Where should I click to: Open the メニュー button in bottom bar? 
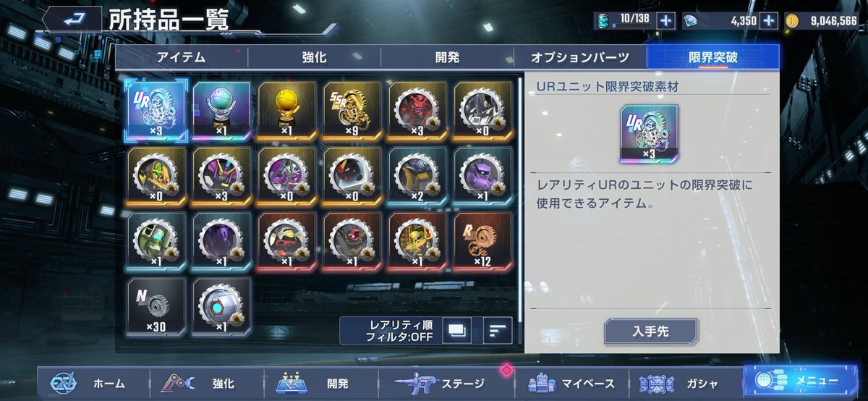pos(803,381)
